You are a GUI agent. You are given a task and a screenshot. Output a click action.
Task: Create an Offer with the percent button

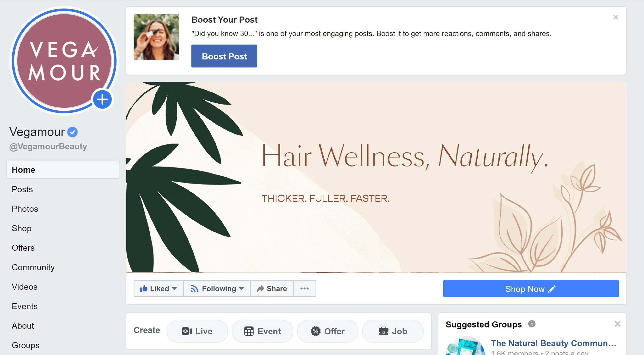click(327, 331)
